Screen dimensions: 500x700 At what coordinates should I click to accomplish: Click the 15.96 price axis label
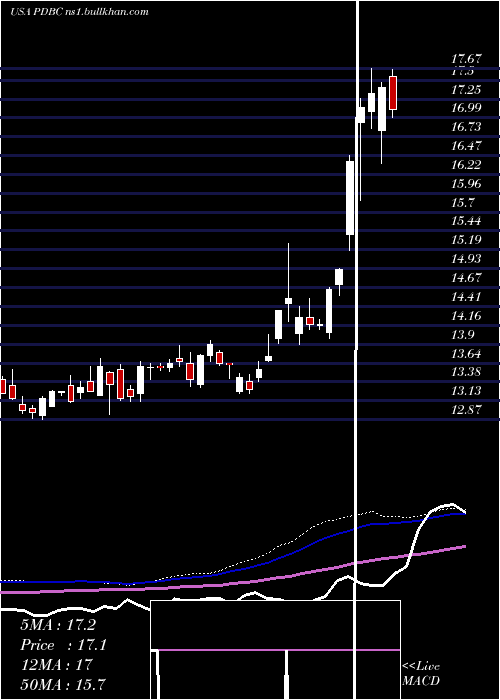(x=466, y=184)
